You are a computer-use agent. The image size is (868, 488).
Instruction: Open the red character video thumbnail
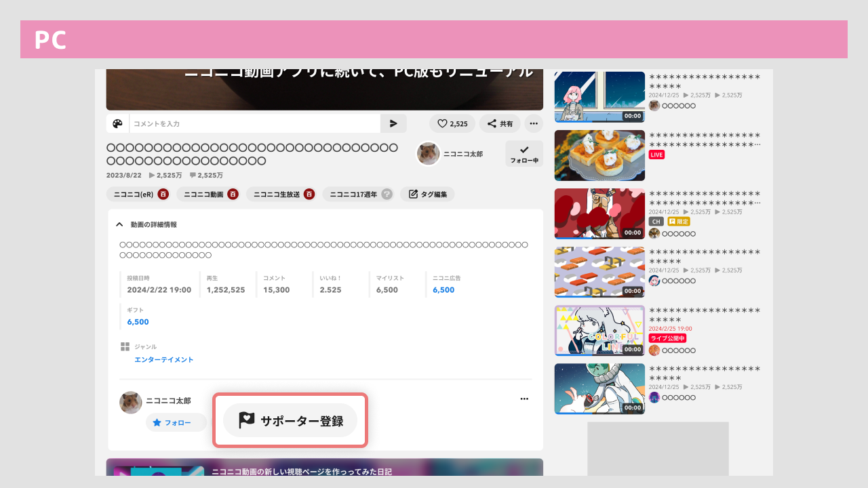599,213
